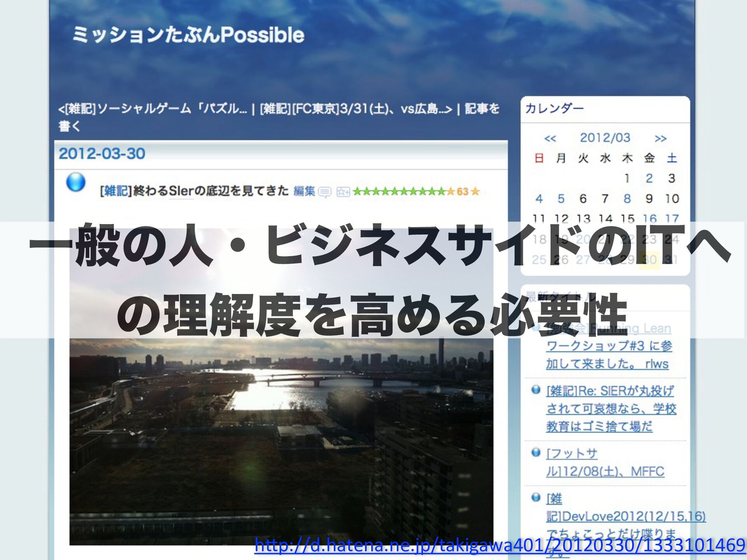Click the row of green Hatena stars
This screenshot has width=747, height=560.
399,191
